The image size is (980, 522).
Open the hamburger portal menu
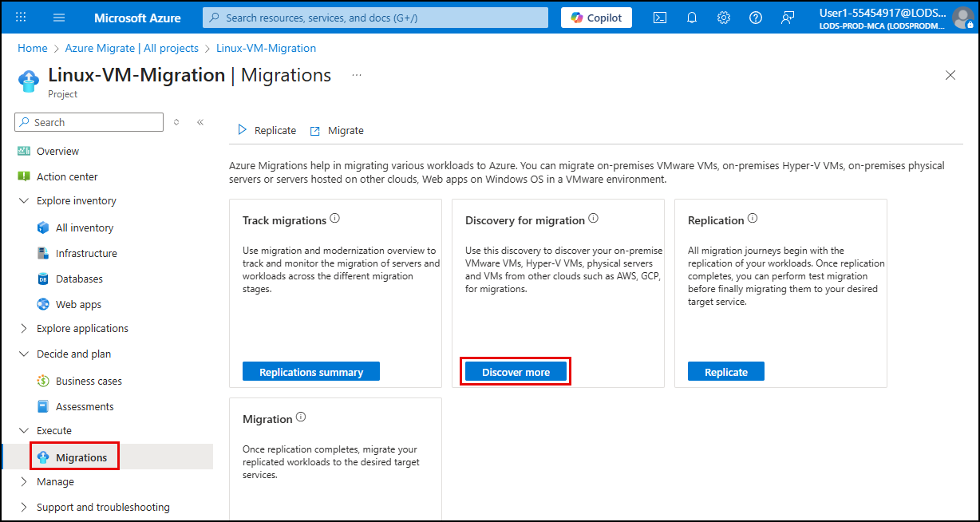point(59,18)
